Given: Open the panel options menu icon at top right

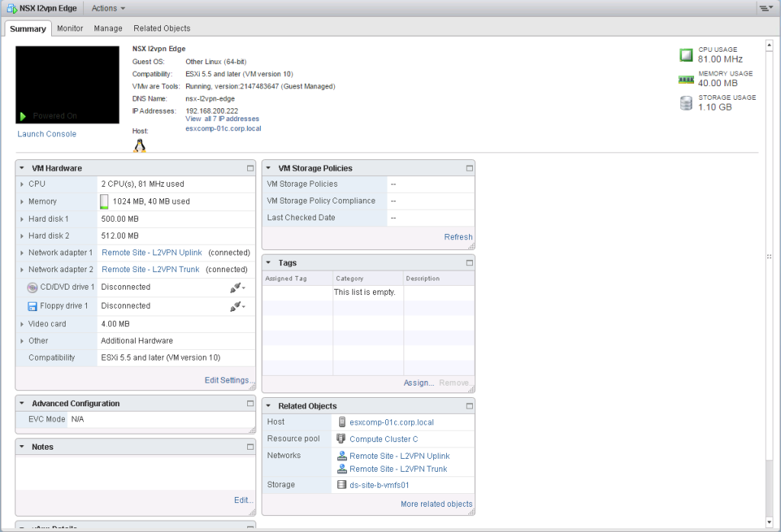Looking at the screenshot, I should pyautogui.click(x=766, y=8).
